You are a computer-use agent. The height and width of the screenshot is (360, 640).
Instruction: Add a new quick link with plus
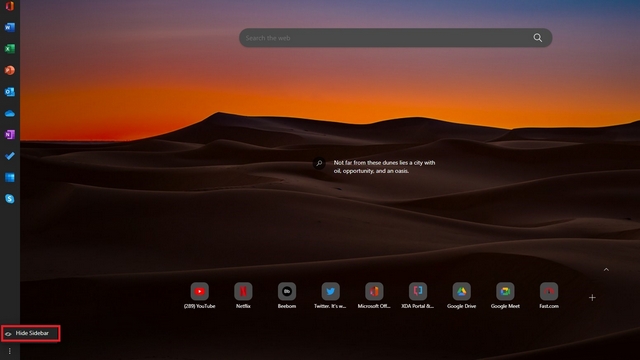592,298
